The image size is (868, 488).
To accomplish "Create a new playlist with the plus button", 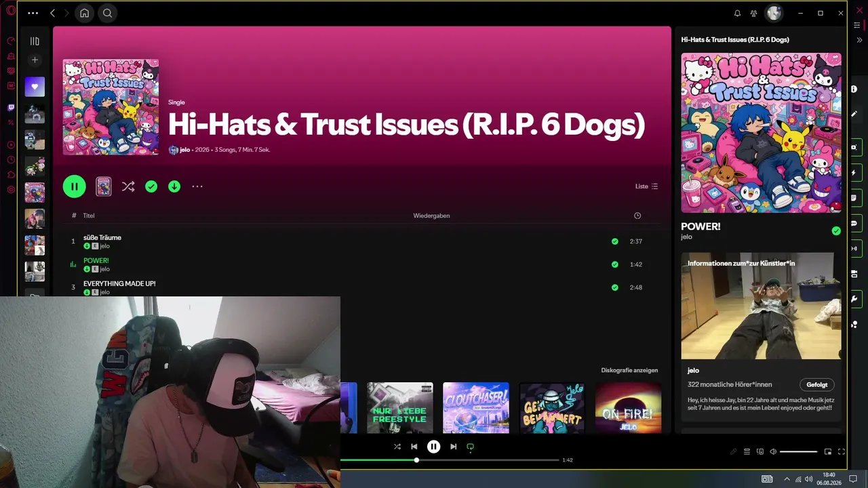I will [35, 60].
